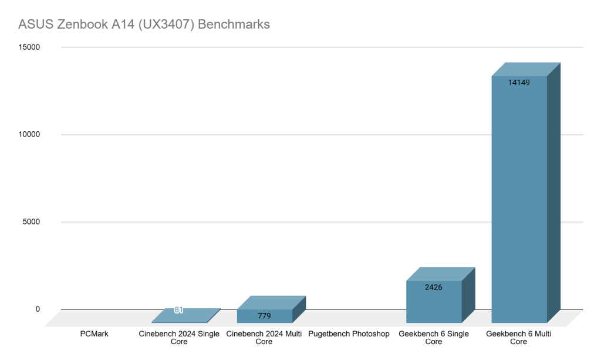Click the Geekbench 6 Multi Core axis label
Viewport: 601px width, 364px height.
point(519,338)
